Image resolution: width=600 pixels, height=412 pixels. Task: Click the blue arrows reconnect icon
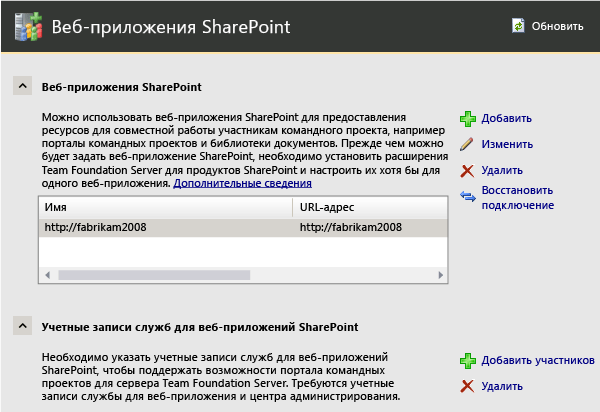pyautogui.click(x=468, y=197)
